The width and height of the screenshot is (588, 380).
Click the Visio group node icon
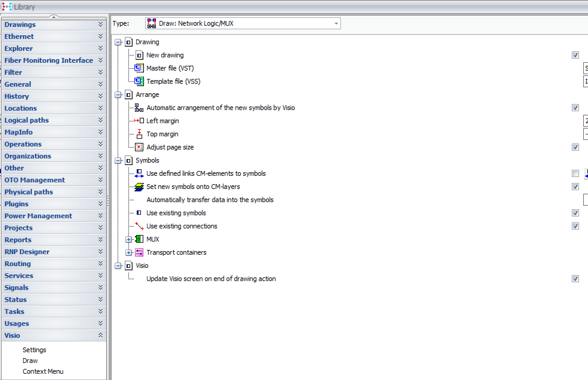(129, 266)
